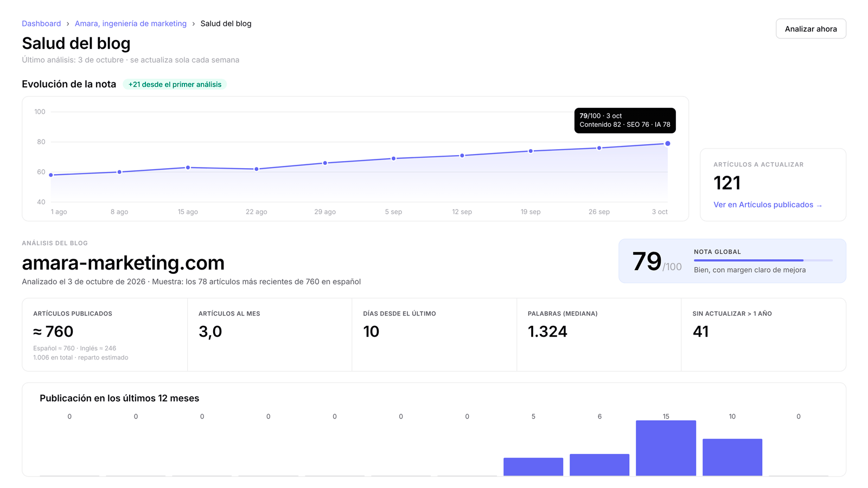Click the publication bar labeled 6
This screenshot has height=488, width=868.
click(599, 465)
